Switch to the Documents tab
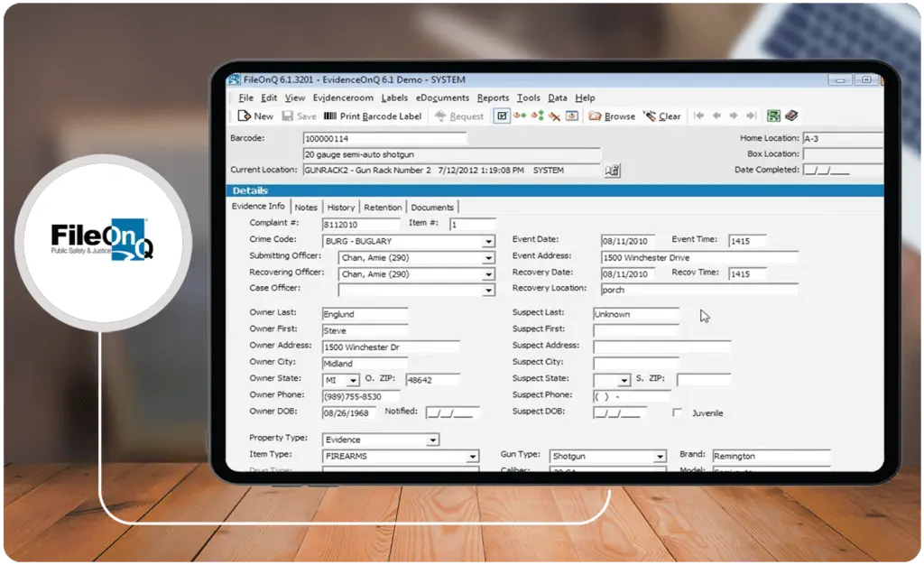Screen dimensions: 924x565 tap(432, 208)
